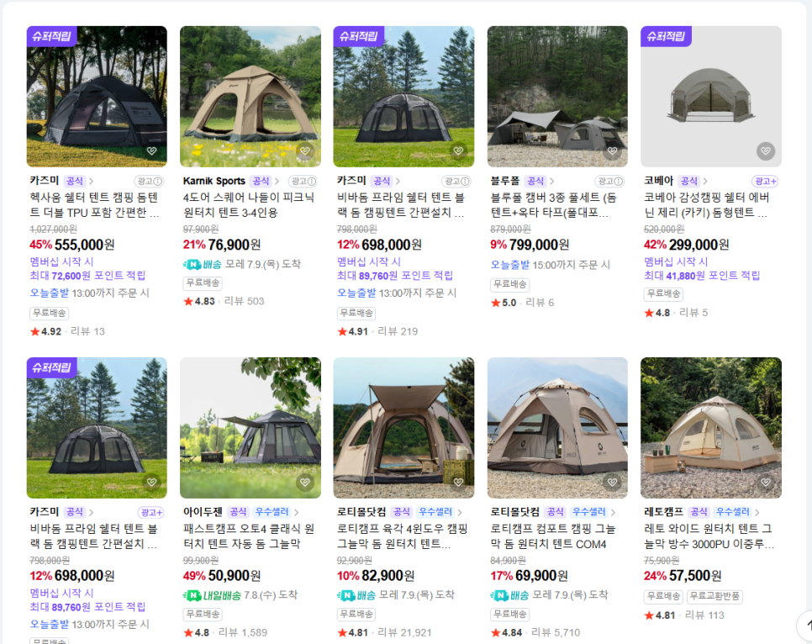Open 레토 와이드 tent thumbnail
Image resolution: width=812 pixels, height=644 pixels.
point(711,427)
